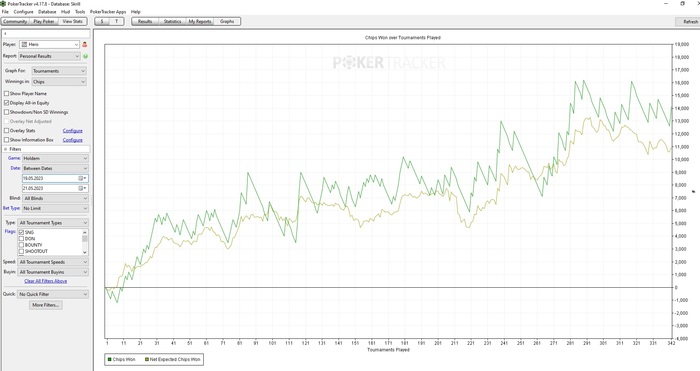Click the Chips Won legend marker
Screen dimensions: 700x371
coord(109,359)
